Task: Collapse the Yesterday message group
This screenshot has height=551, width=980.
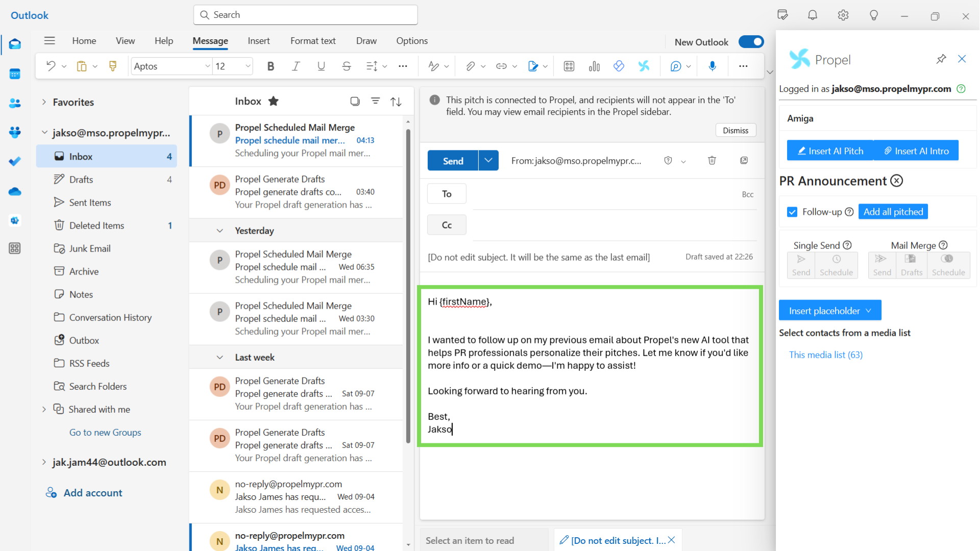Action: click(220, 231)
